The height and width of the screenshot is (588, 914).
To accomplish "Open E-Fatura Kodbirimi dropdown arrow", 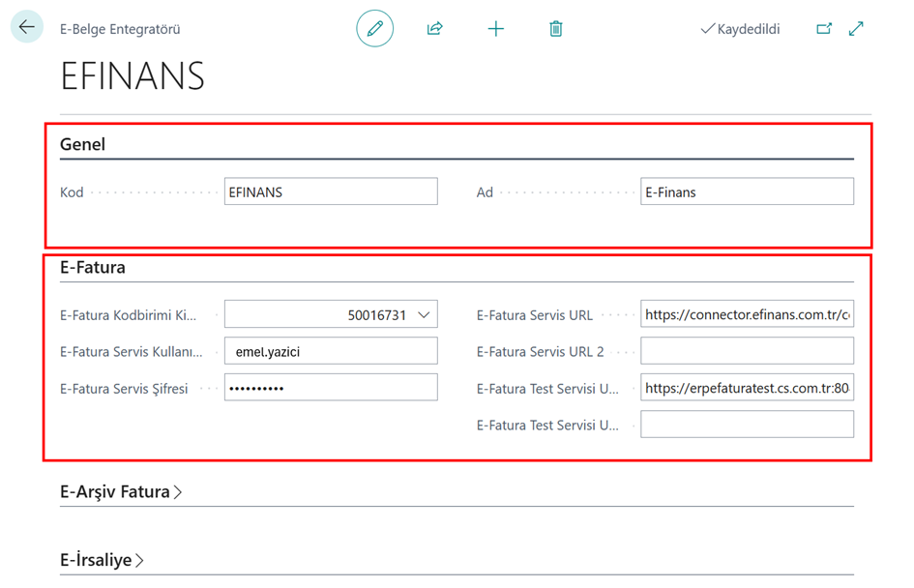I will 424,315.
